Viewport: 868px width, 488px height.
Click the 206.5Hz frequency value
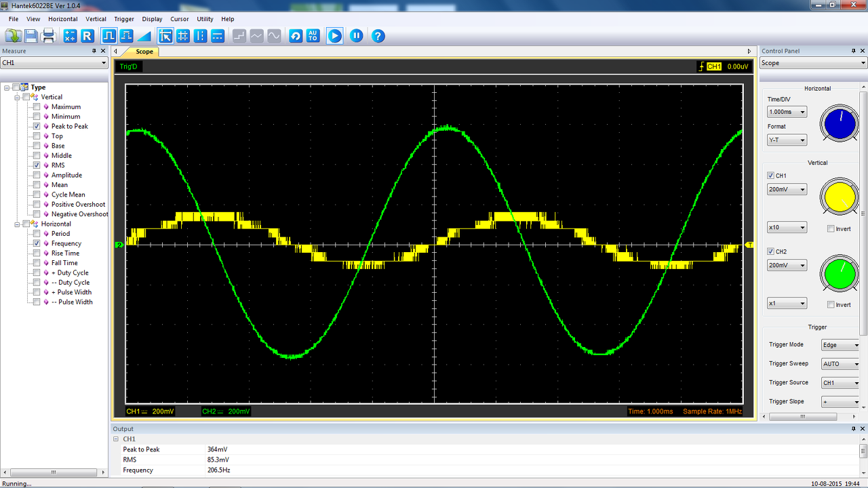coord(218,470)
